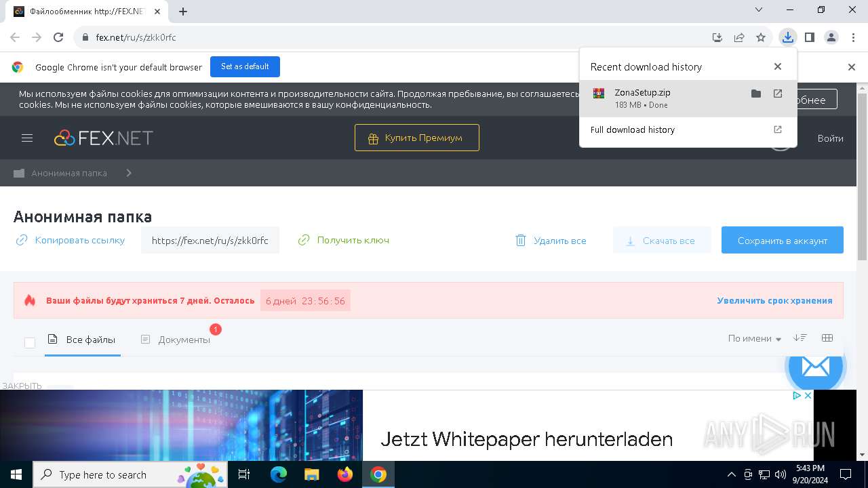Click Сохранить в аккаунт button

783,240
